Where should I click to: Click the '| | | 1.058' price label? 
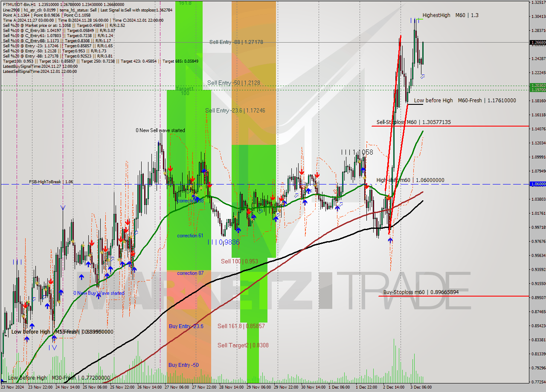click(357, 152)
